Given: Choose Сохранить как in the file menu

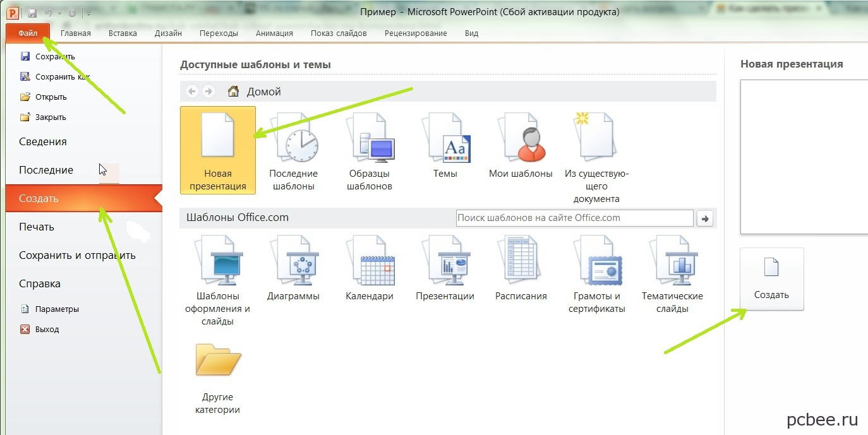Looking at the screenshot, I should [56, 77].
